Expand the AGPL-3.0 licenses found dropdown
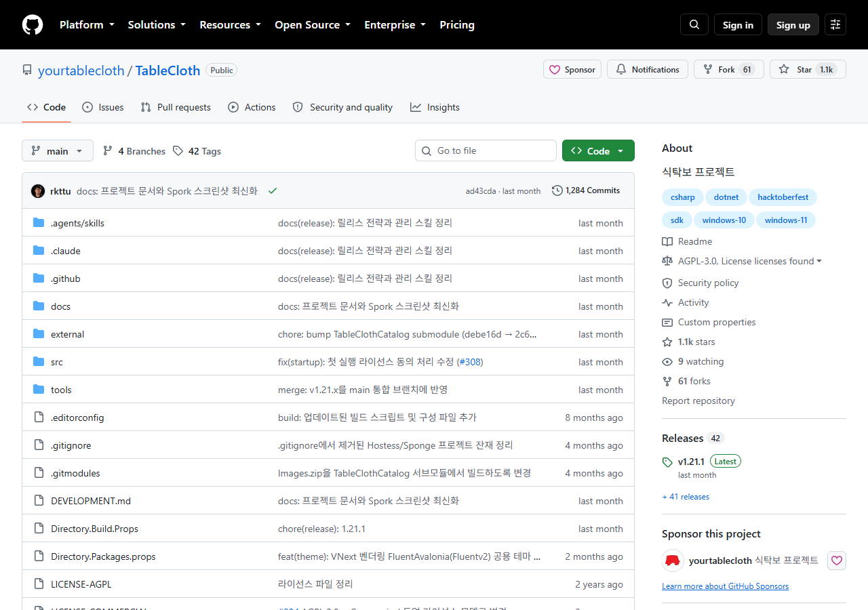868x610 pixels. [x=742, y=261]
